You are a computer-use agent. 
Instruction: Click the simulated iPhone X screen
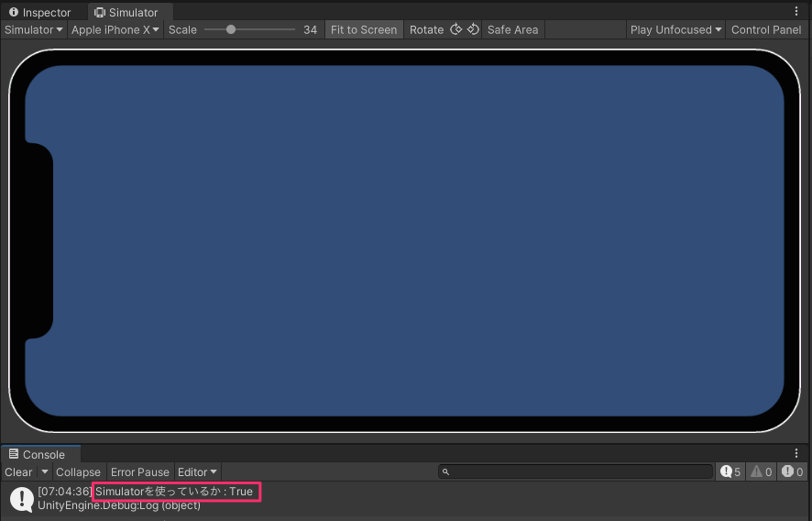(x=404, y=240)
